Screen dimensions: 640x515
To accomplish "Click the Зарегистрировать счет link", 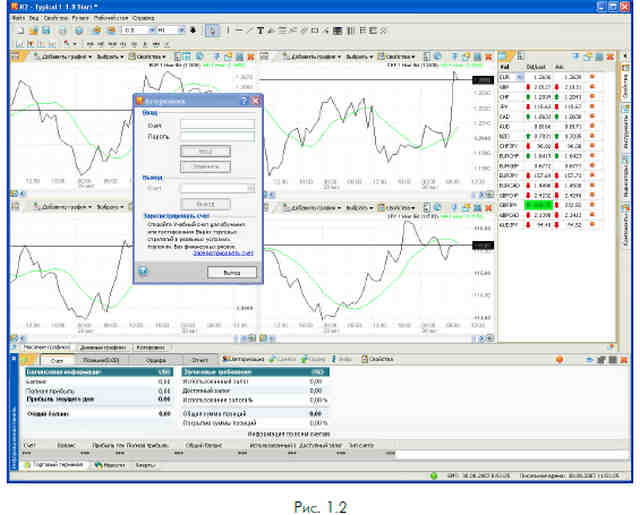I will tap(223, 253).
